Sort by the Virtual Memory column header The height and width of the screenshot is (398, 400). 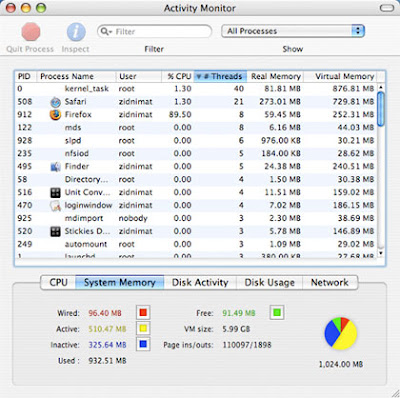tap(340, 76)
